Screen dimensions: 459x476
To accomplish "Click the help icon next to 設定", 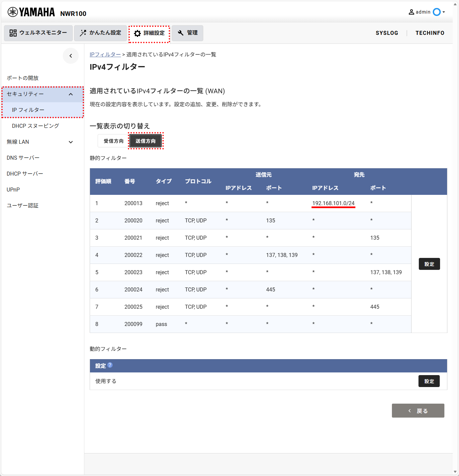I will 110,365.
